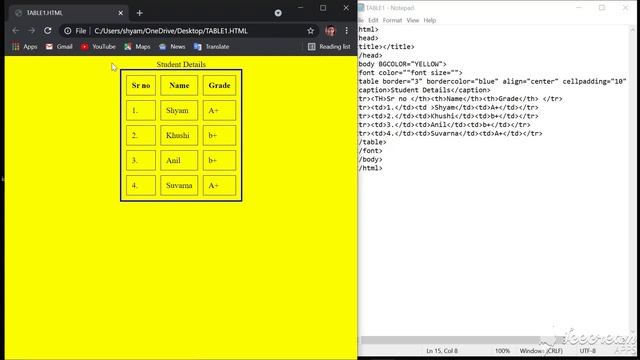The width and height of the screenshot is (640, 360).
Task: Click the 'Shyam' table cell
Action: tap(179, 111)
